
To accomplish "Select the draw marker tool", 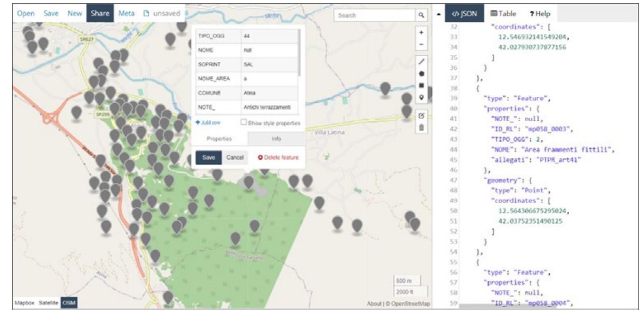I will pos(421,97).
